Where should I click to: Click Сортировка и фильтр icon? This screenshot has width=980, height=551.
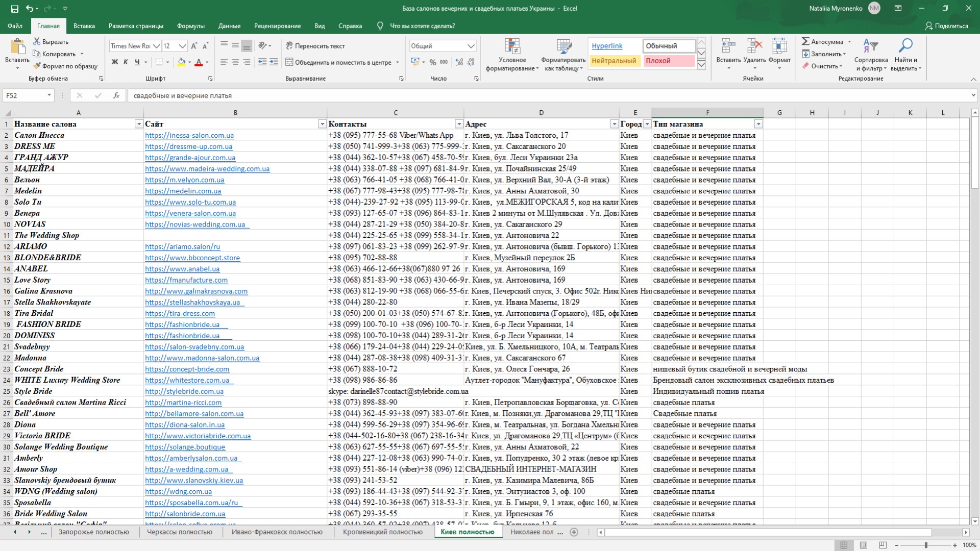point(871,55)
